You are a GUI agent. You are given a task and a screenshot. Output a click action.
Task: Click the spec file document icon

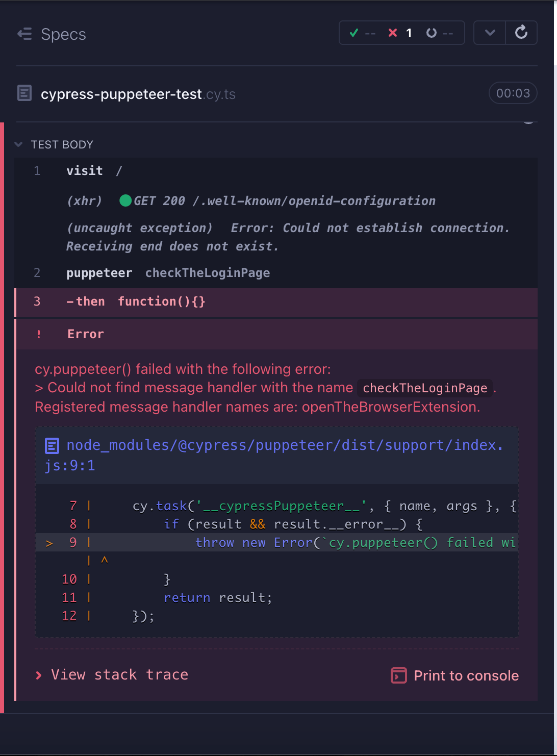[24, 93]
